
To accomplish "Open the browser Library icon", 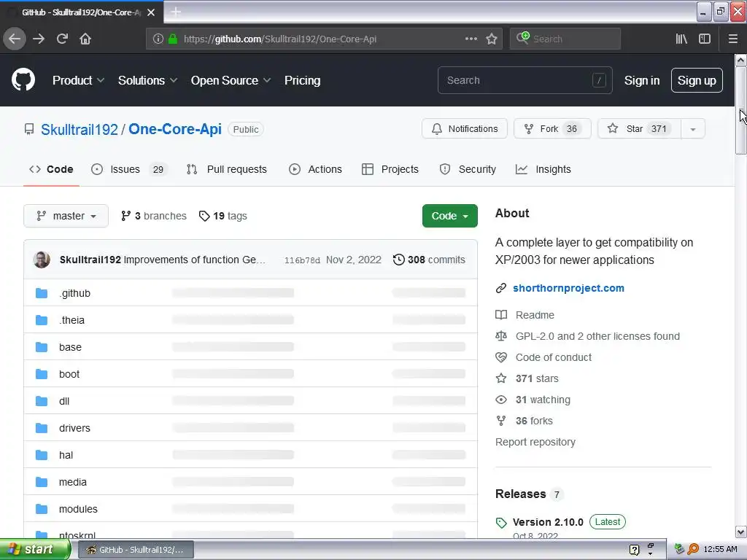I will 681,39.
